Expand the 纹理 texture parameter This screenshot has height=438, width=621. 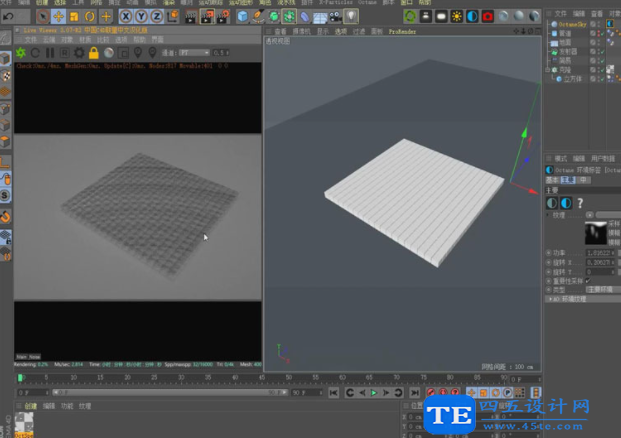(x=549, y=215)
